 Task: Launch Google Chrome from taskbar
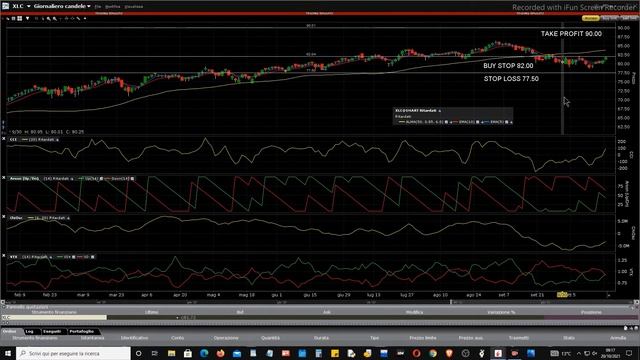433,353
